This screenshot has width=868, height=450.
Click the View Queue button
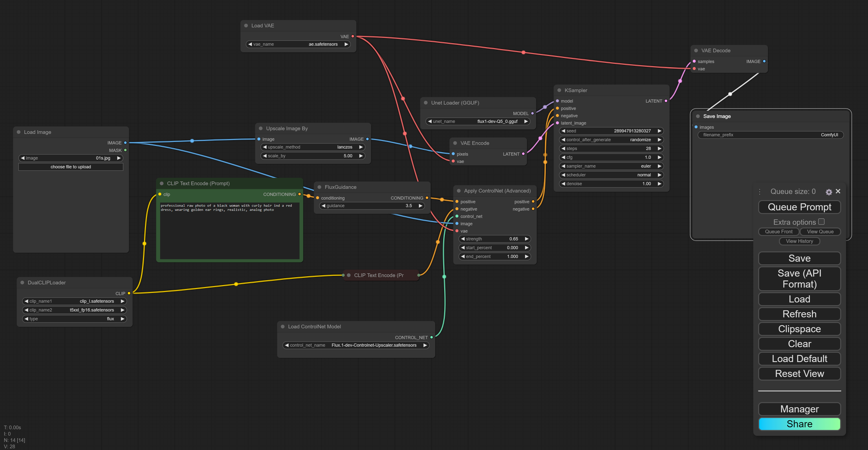[x=820, y=231]
